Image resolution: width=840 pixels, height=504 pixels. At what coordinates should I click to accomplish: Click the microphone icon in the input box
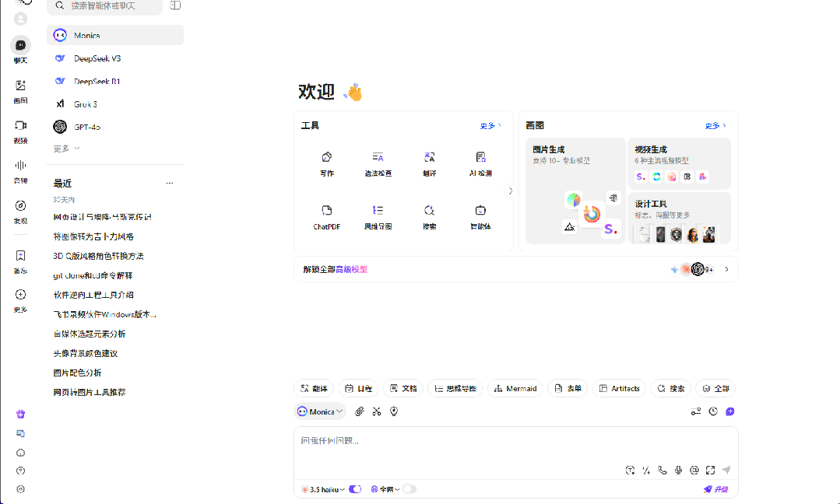(678, 470)
